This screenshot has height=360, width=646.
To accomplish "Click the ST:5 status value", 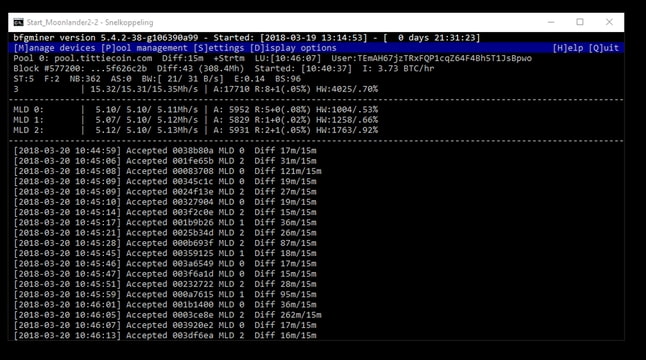I will pos(23,79).
